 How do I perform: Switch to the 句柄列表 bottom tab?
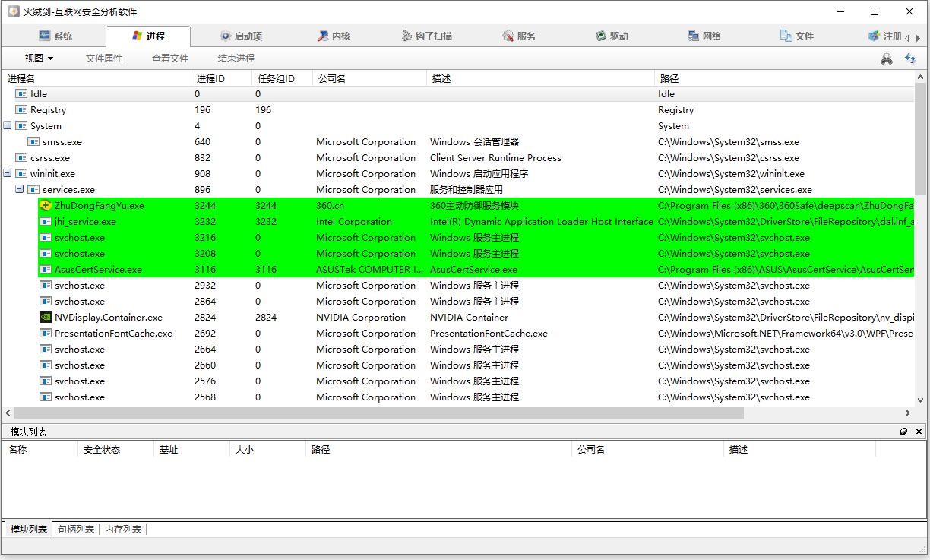(x=76, y=530)
